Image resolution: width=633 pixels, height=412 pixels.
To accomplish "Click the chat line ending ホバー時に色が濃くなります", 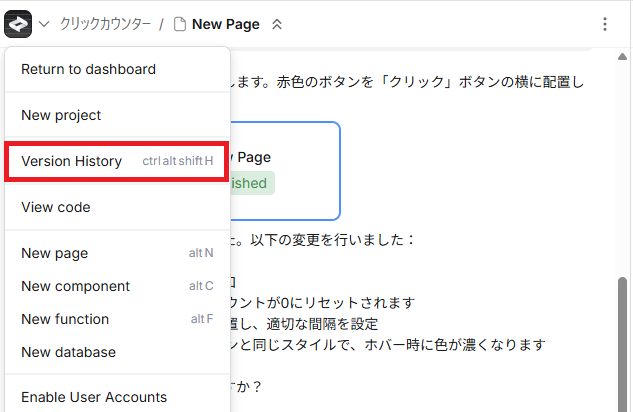I will coord(390,345).
